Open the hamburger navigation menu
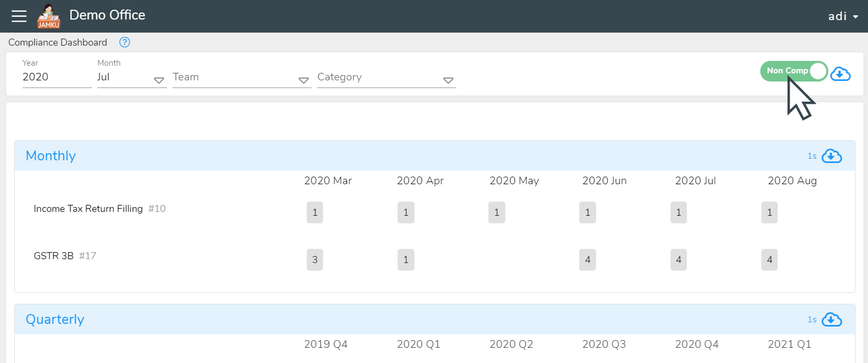The height and width of the screenshot is (363, 868). click(x=19, y=16)
